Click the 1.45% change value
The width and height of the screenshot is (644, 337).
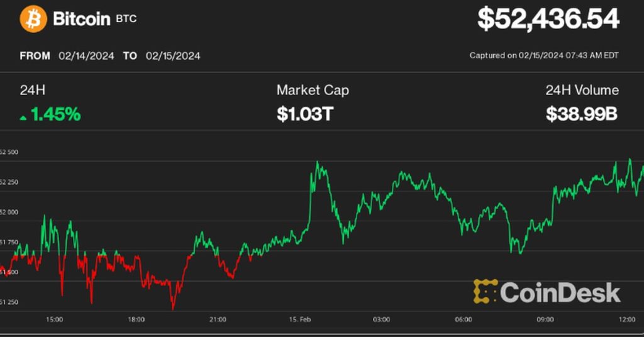pyautogui.click(x=55, y=114)
